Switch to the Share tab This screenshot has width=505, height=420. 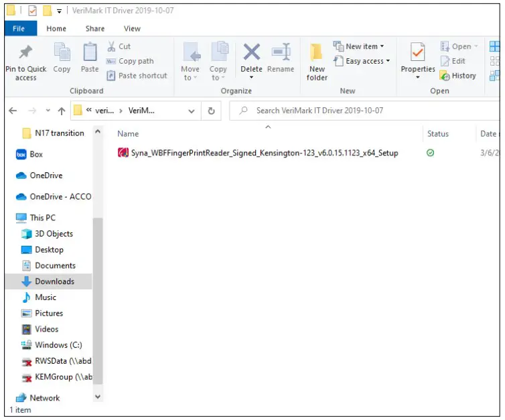[95, 28]
